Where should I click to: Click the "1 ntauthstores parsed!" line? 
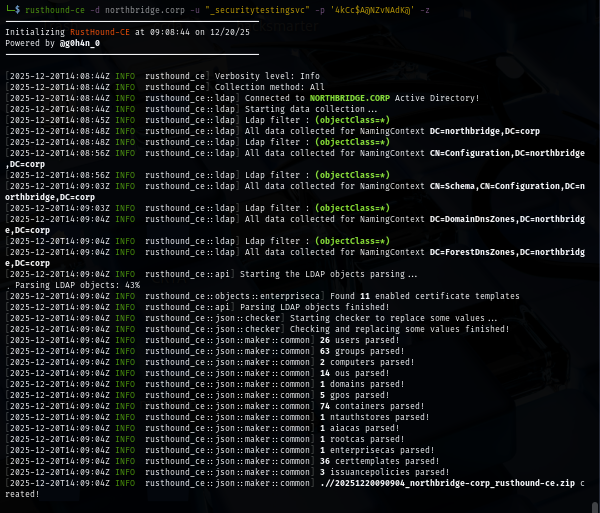375,417
